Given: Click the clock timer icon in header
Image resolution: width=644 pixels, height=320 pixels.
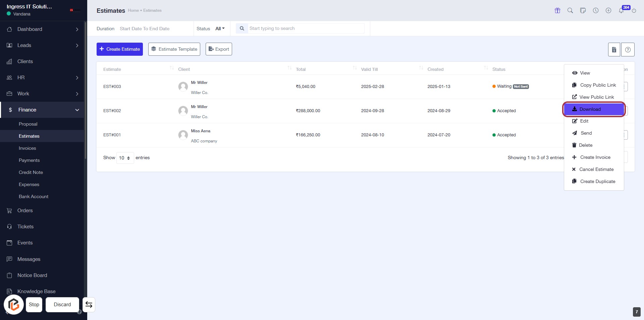Looking at the screenshot, I should 595,10.
